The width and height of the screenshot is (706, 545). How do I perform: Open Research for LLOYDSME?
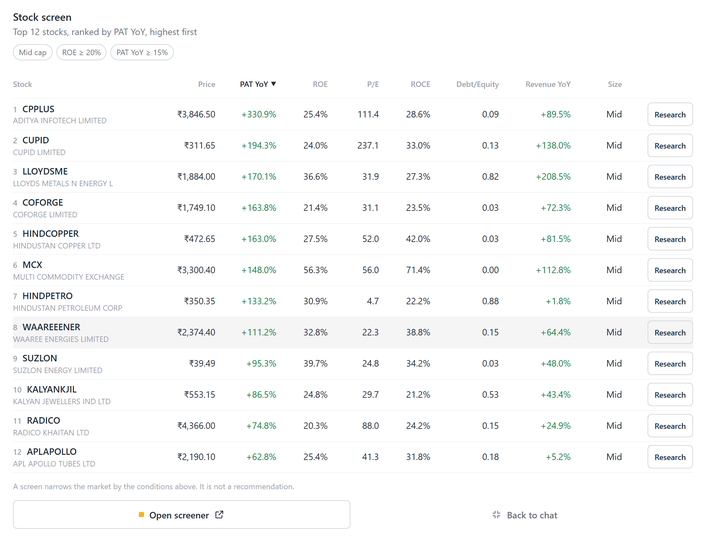pyautogui.click(x=670, y=177)
